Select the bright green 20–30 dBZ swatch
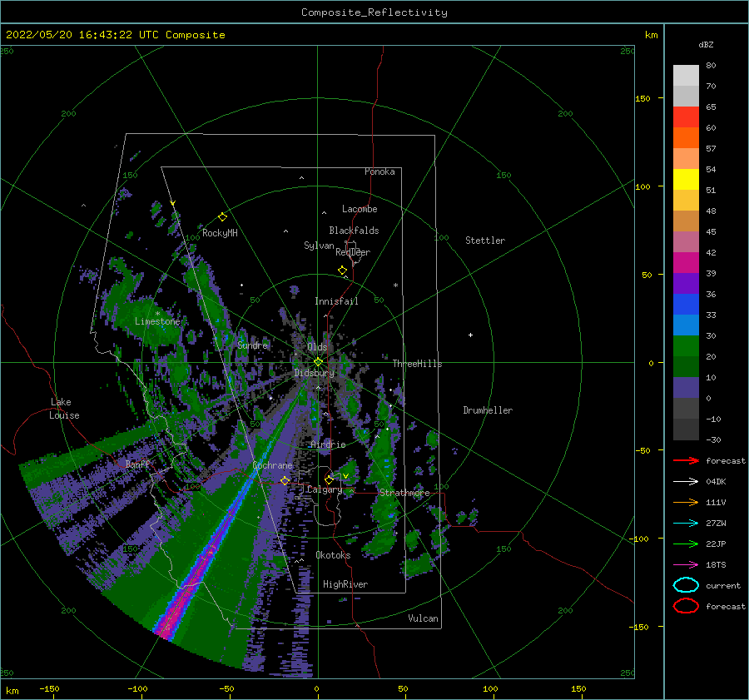This screenshot has width=749, height=700. tap(686, 346)
